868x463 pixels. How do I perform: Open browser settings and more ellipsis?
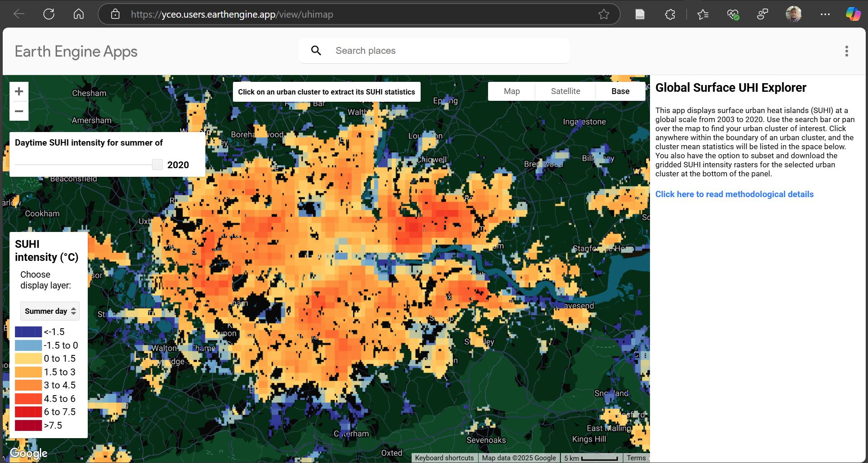point(825,14)
